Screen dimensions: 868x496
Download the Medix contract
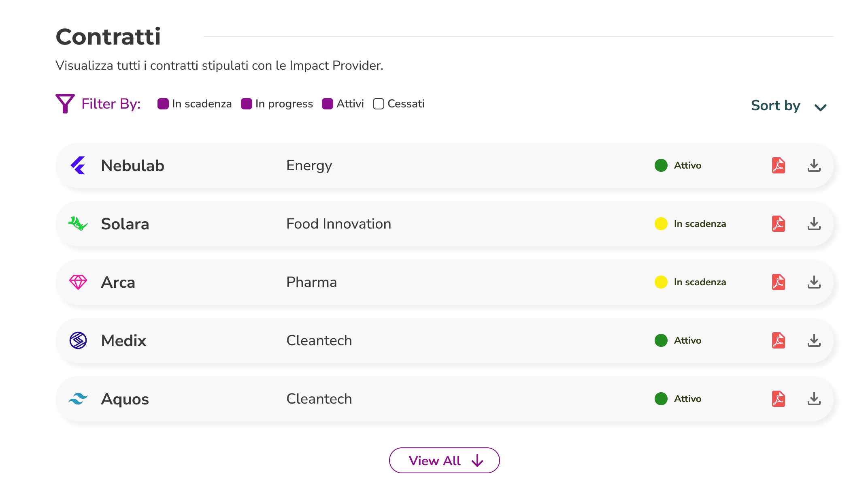pos(814,340)
